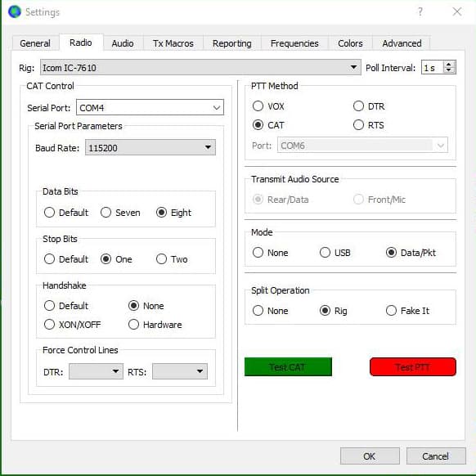This screenshot has width=476, height=476.
Task: Click the question mark help icon
Action: pos(420,11)
